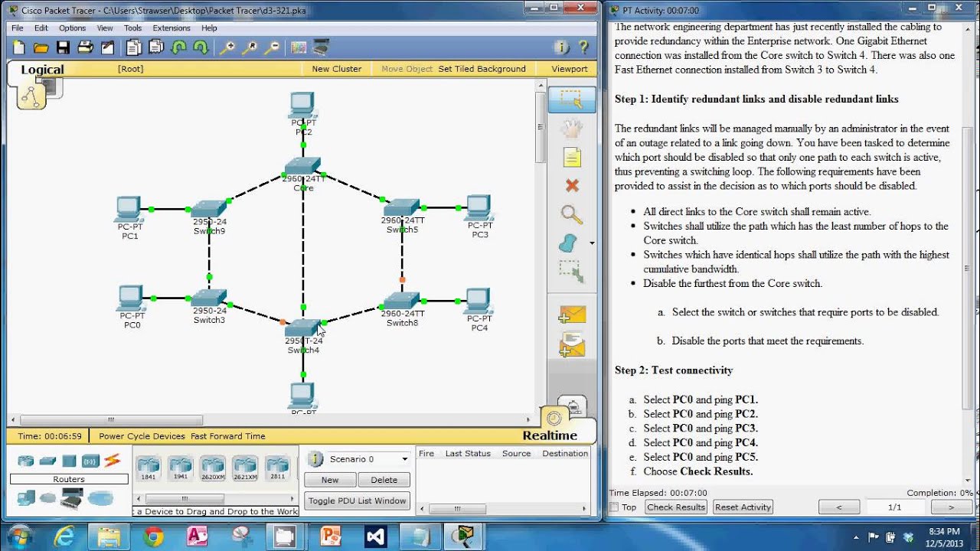Select the Switches device category icon
Screen dimensions: 980x551
pos(47,461)
